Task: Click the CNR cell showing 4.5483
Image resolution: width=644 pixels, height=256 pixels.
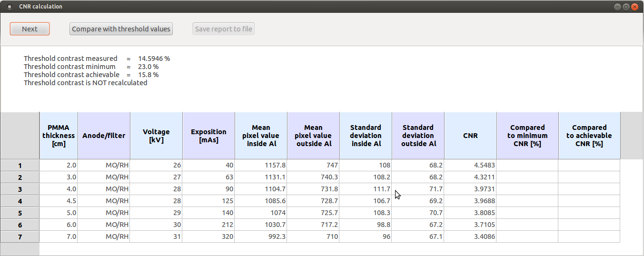Action: 470,166
